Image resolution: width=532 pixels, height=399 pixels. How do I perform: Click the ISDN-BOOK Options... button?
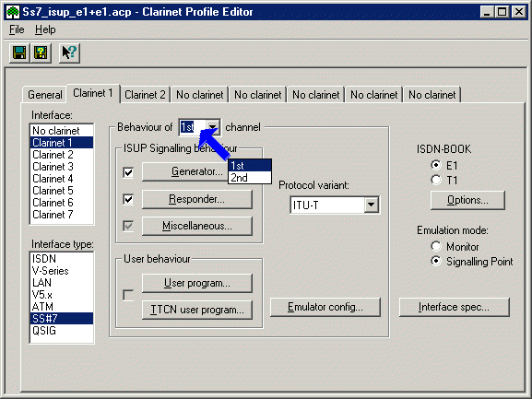point(467,200)
